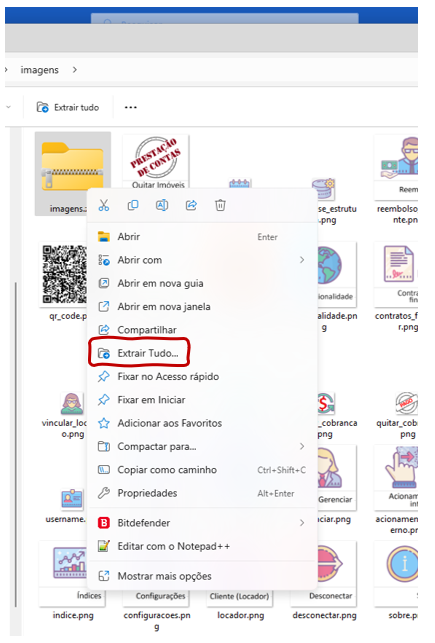Click the Share arrow icon in context menu
Viewport: 435px width, 643px height.
click(191, 205)
